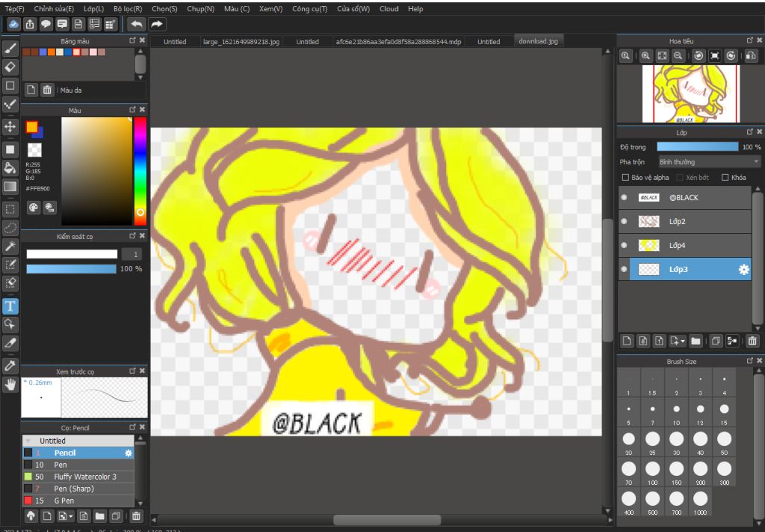
Task: Open the add-brush dropdown arrow in brush panel
Action: (71, 516)
